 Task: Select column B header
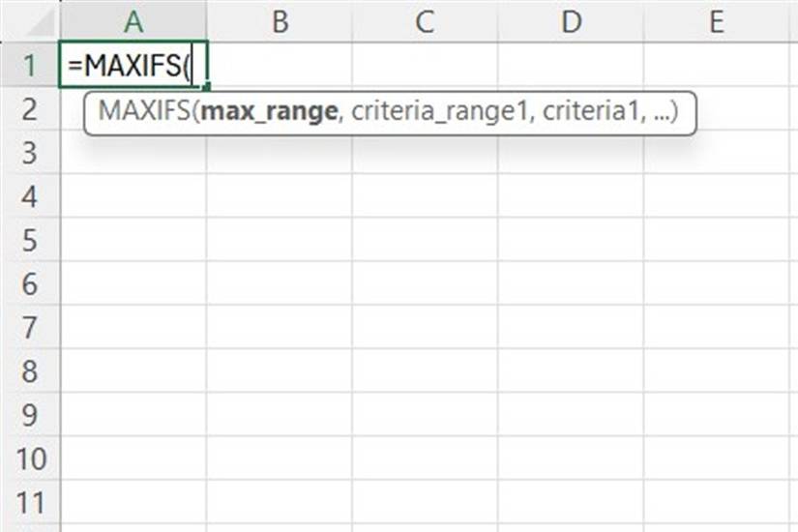(x=280, y=21)
